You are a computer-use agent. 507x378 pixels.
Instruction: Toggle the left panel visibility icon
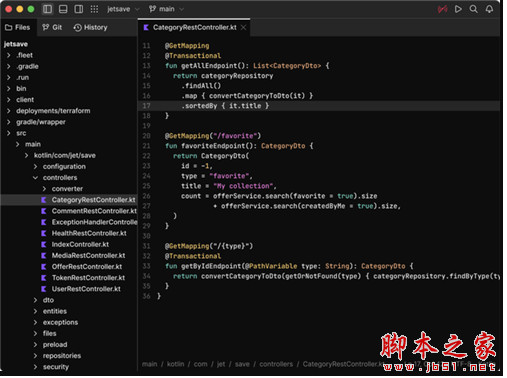47,9
